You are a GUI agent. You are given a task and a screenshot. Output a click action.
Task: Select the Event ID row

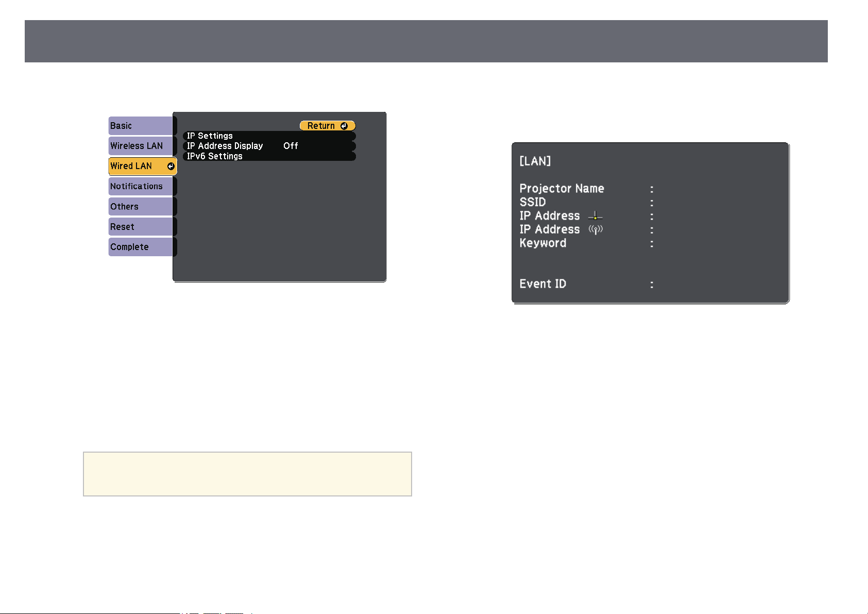[x=587, y=284]
